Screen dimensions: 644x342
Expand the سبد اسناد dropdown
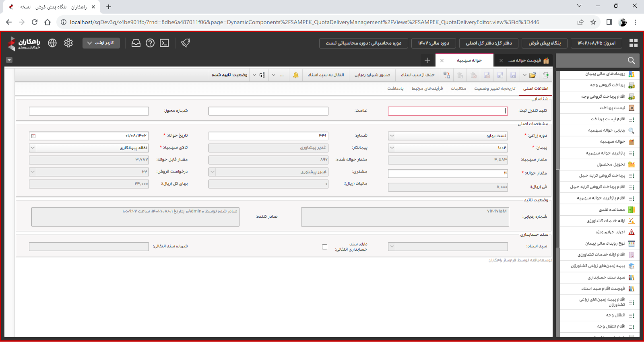(392, 246)
